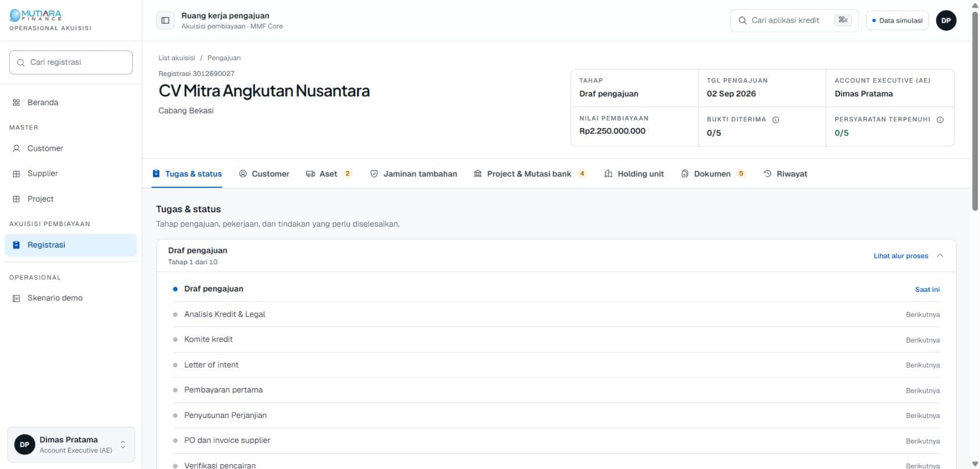Click the Saat ini status label
Viewport: 980px width, 469px height.
click(927, 289)
